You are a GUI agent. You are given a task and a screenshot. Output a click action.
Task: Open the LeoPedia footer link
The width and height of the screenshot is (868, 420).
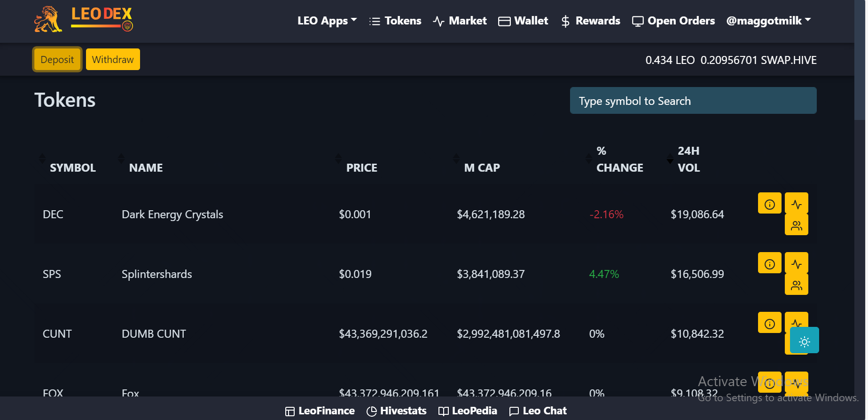(468, 411)
